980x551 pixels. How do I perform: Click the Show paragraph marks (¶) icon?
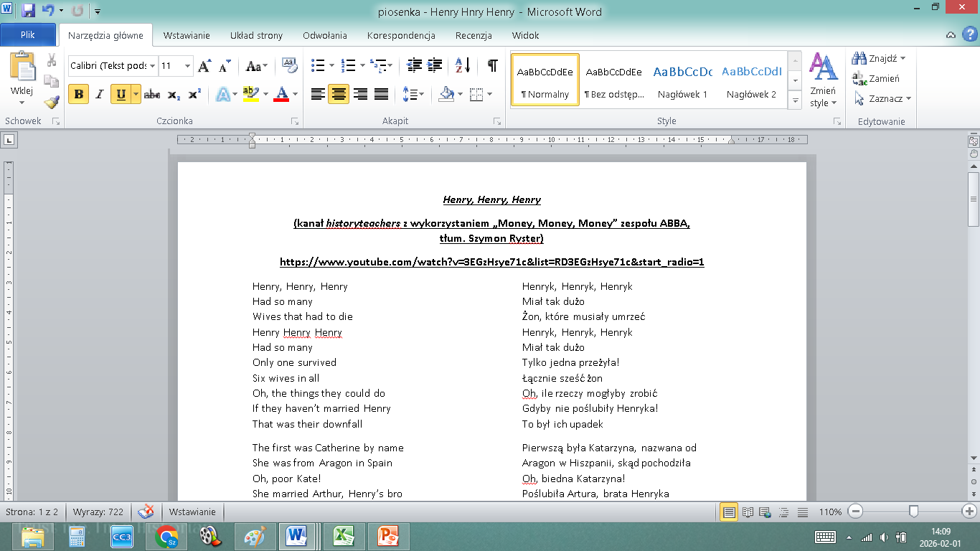coord(492,66)
